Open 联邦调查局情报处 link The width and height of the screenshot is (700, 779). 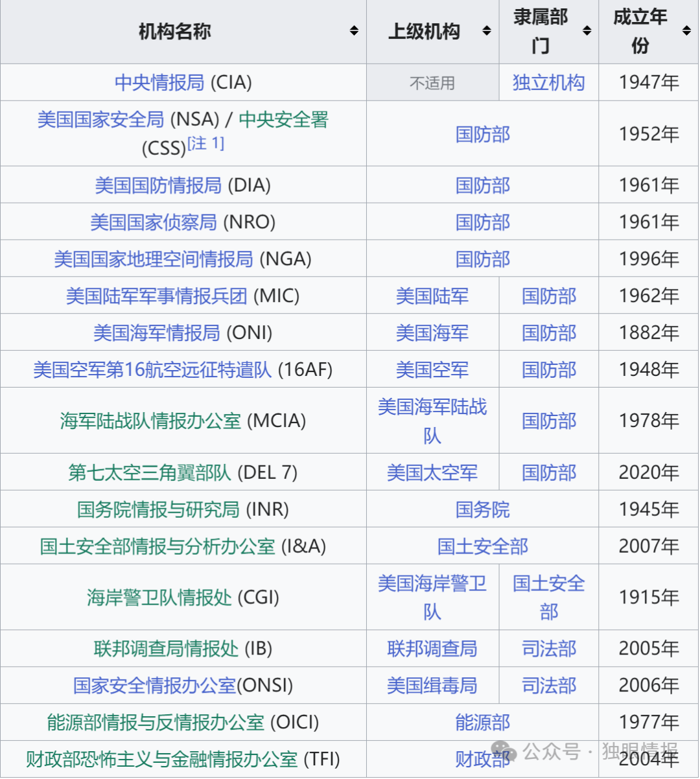(x=167, y=649)
